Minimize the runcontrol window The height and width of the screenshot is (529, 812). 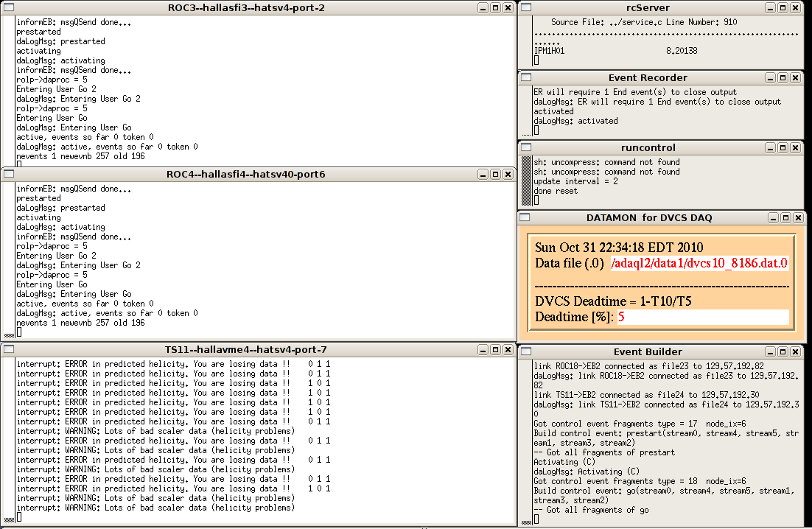pos(770,147)
